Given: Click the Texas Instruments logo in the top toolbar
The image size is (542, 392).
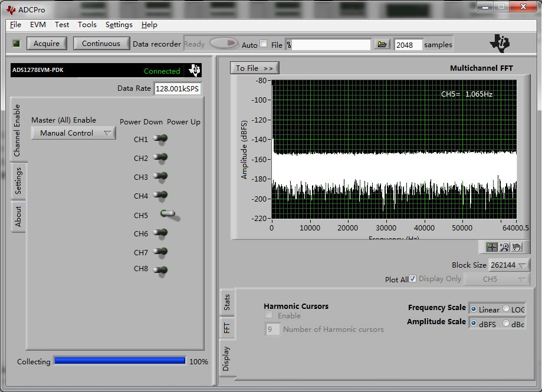Looking at the screenshot, I should click(x=501, y=43).
